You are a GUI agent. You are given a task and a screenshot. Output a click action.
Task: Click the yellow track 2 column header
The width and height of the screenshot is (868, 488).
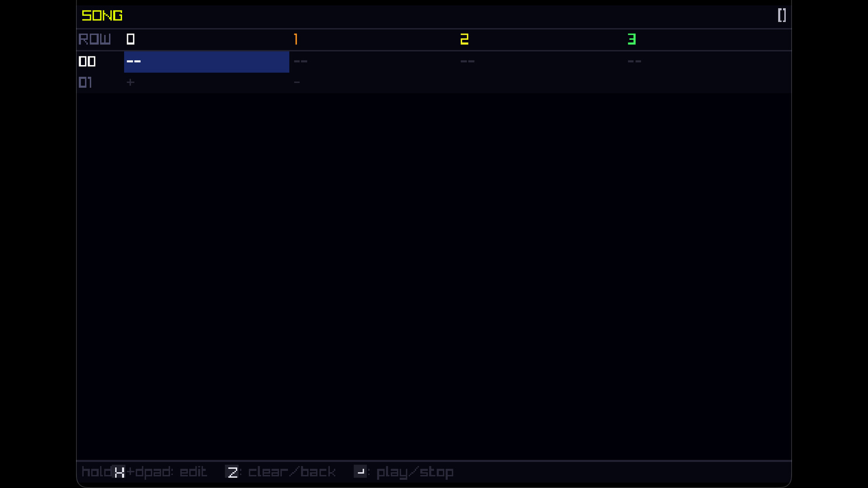pyautogui.click(x=464, y=39)
